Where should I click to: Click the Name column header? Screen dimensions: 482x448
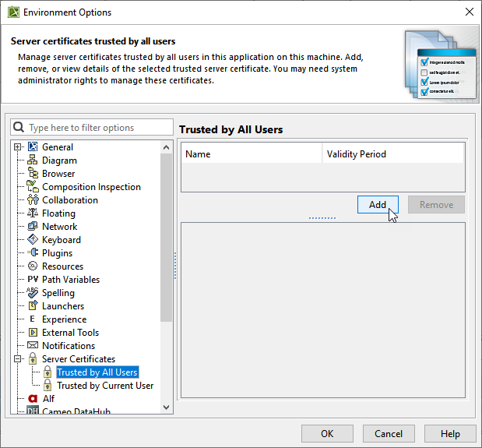point(252,153)
